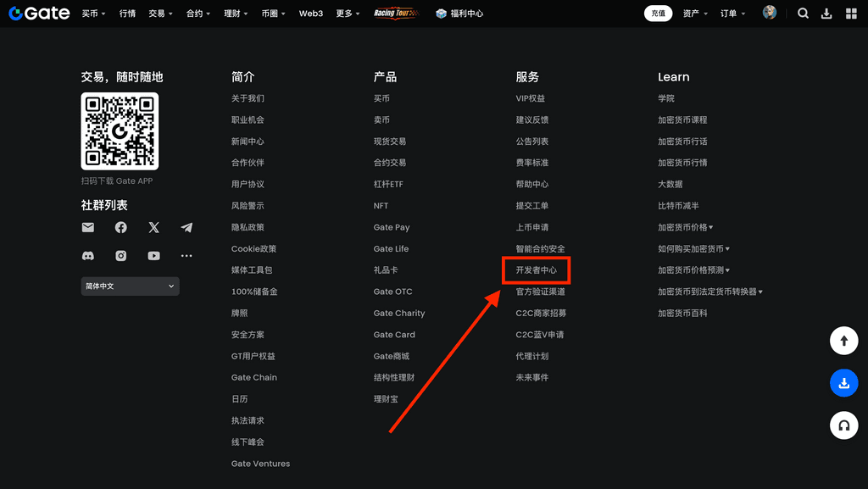Viewport: 868px width, 489px height.
Task: Click the Gate APP QR code
Action: pyautogui.click(x=120, y=131)
